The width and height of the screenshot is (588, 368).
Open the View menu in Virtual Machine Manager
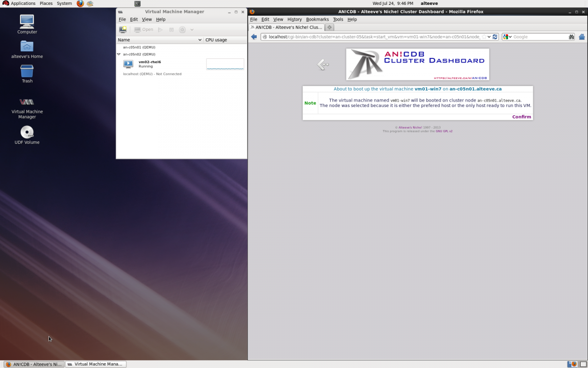(147, 20)
